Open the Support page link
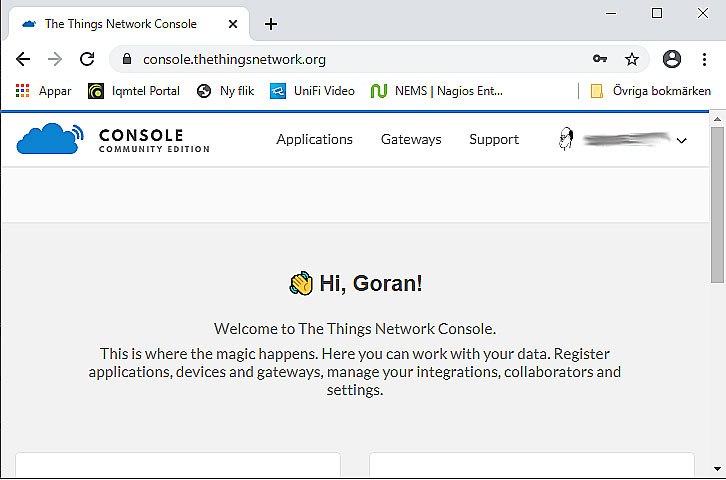Image resolution: width=726 pixels, height=480 pixels. point(494,140)
